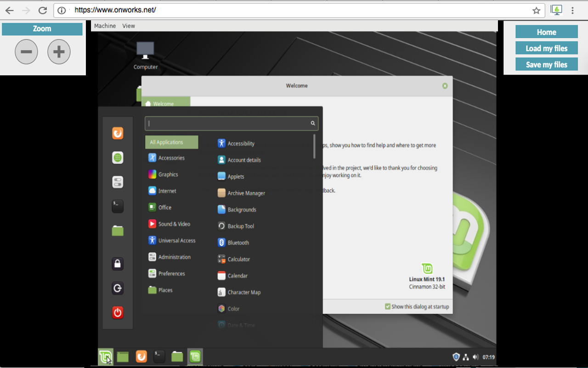Select the Administration category
Screen dimensions: 588x368
click(x=170, y=257)
